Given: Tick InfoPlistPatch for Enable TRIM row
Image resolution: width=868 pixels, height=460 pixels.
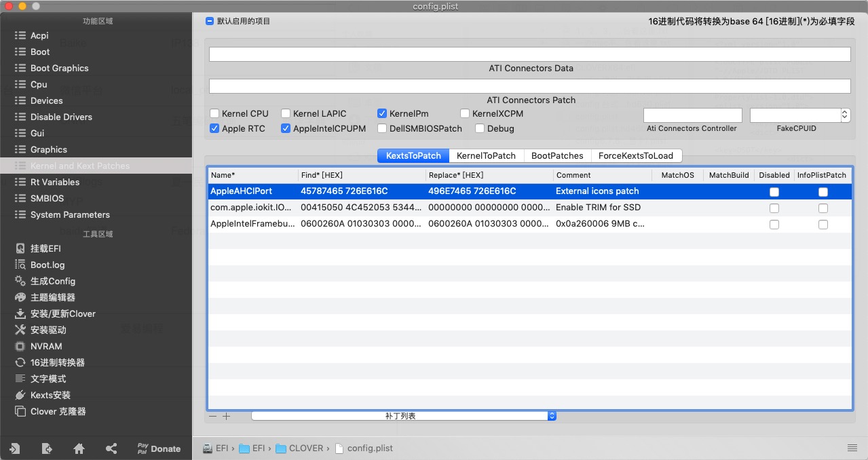Looking at the screenshot, I should click(823, 208).
